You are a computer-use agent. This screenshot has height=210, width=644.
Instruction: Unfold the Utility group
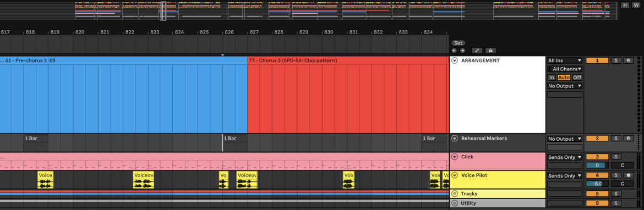tap(455, 203)
